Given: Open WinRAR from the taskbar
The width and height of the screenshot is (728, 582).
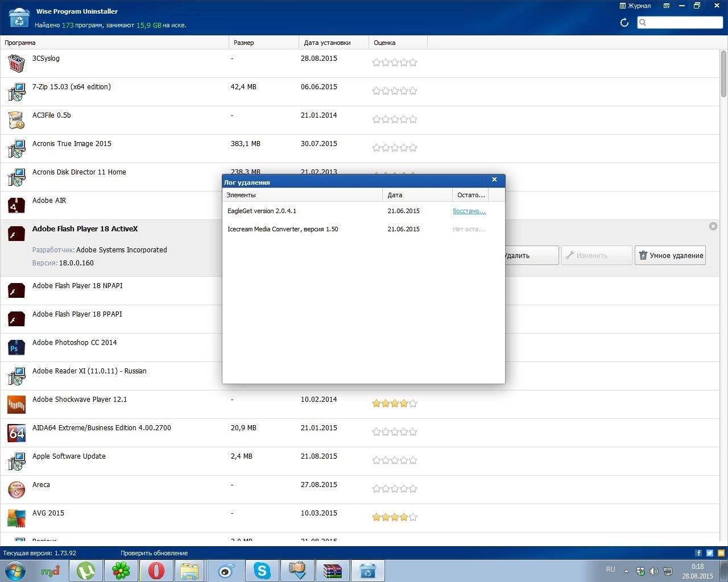Looking at the screenshot, I should pyautogui.click(x=333, y=571).
